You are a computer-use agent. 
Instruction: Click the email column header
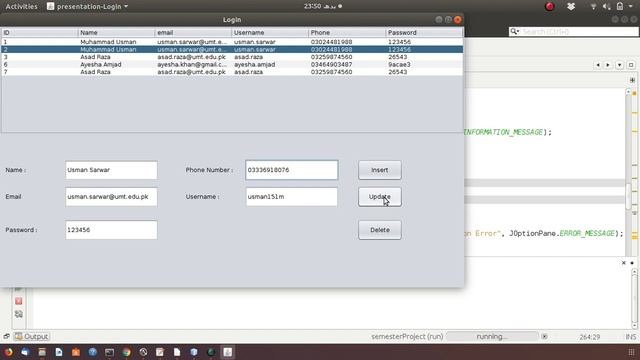[x=193, y=33]
